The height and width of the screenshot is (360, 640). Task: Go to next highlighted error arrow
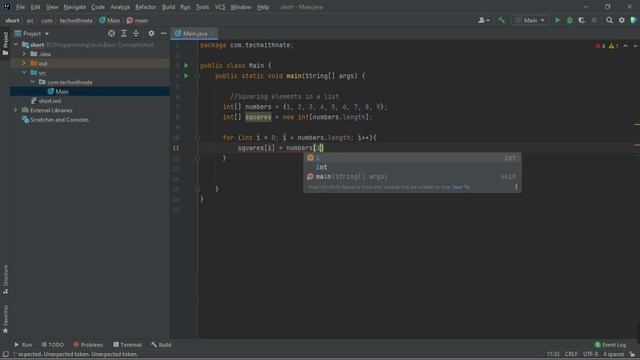pyautogui.click(x=635, y=46)
